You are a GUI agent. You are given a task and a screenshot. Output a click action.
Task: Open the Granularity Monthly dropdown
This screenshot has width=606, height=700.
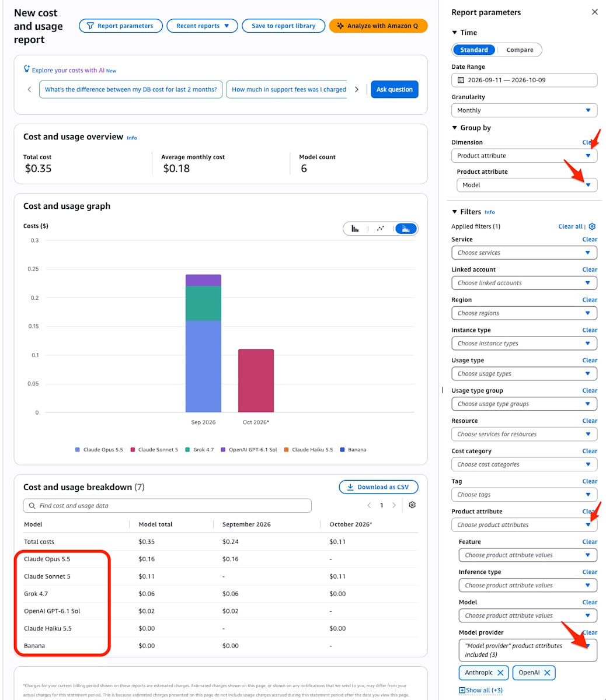(524, 110)
